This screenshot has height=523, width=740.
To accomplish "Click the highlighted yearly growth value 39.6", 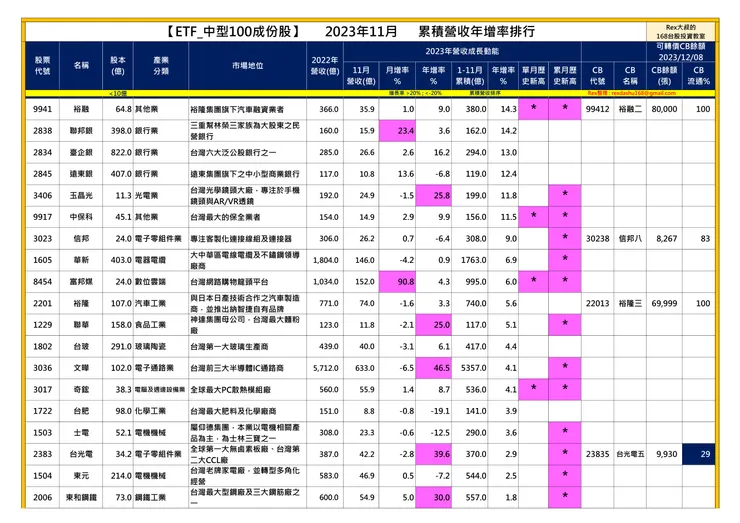I will tap(433, 454).
